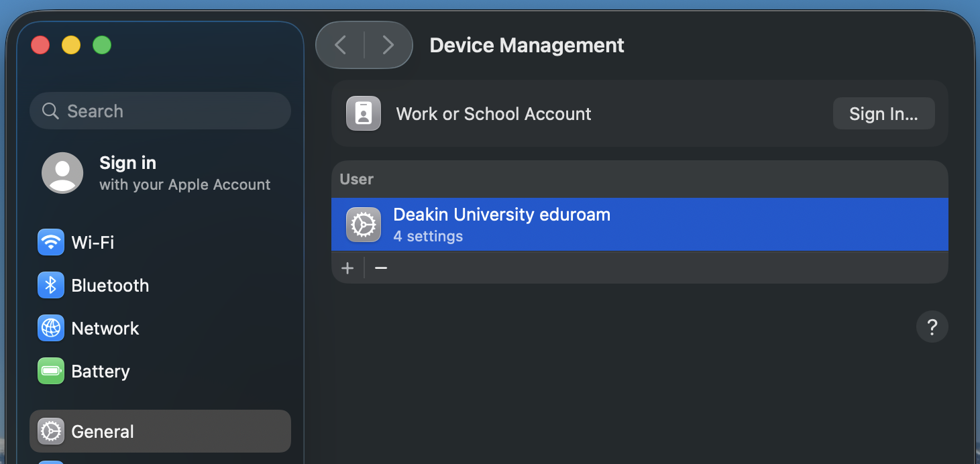
Task: Select Sign in with your Apple Account
Action: click(x=184, y=173)
